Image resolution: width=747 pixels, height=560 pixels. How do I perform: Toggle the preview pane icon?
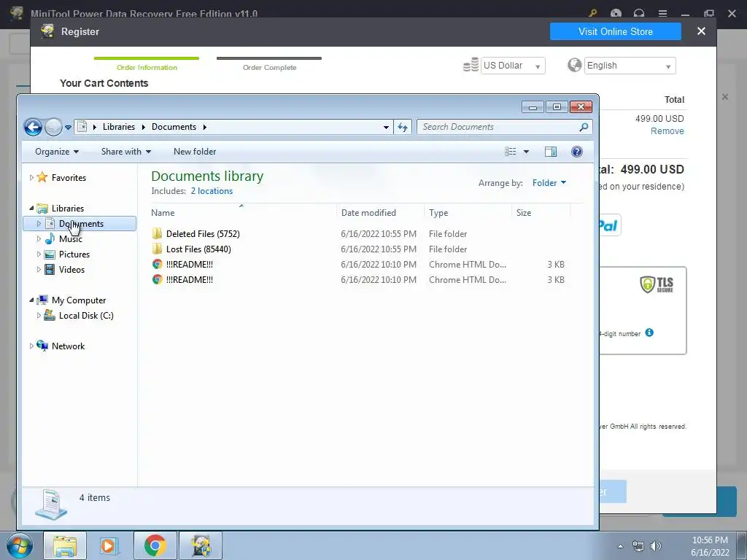(551, 152)
